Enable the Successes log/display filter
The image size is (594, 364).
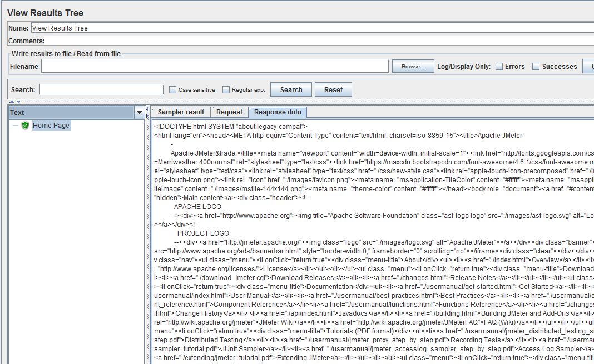536,66
